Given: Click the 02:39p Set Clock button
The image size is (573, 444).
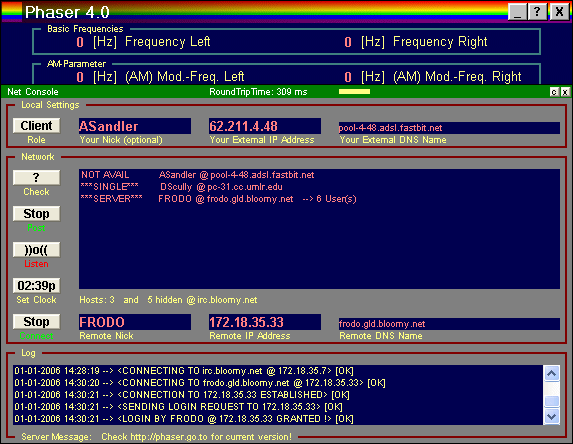Looking at the screenshot, I should tap(36, 286).
